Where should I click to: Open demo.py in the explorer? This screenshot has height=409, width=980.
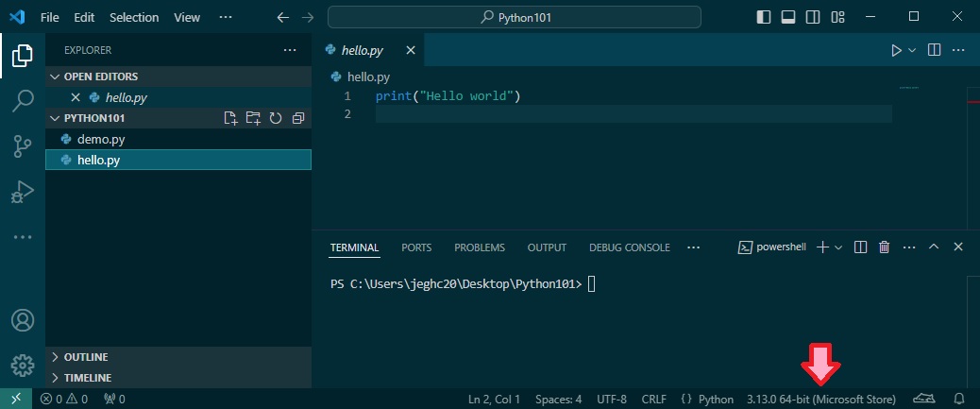101,139
